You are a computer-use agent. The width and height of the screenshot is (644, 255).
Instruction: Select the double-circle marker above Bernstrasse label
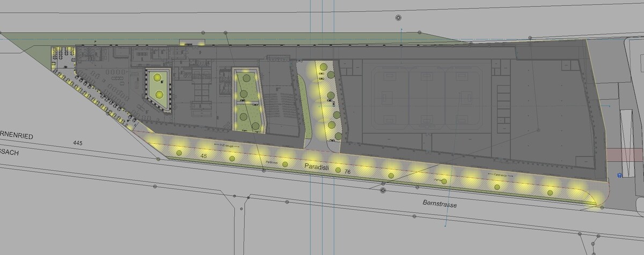point(383,191)
